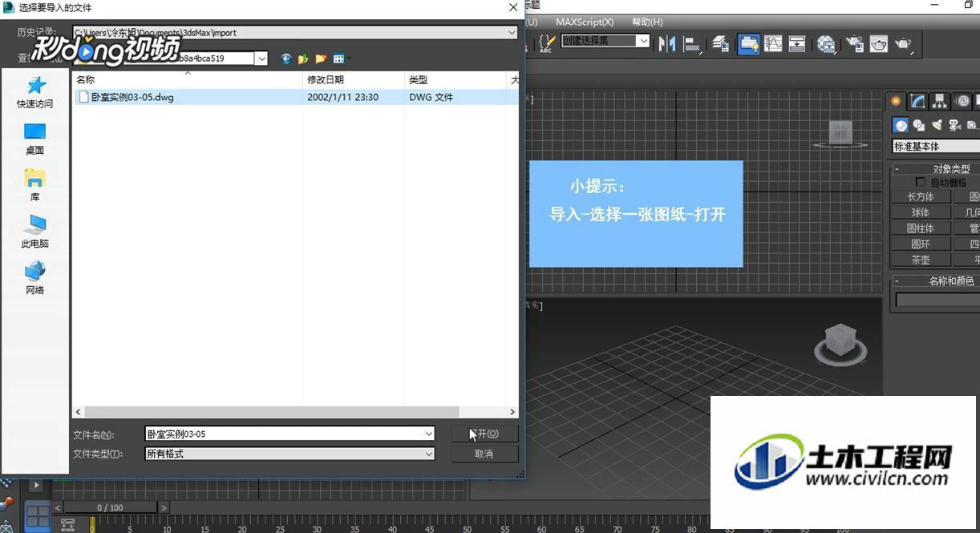Switch to the Modify command panel tab
This screenshot has height=533, width=980.
point(918,101)
